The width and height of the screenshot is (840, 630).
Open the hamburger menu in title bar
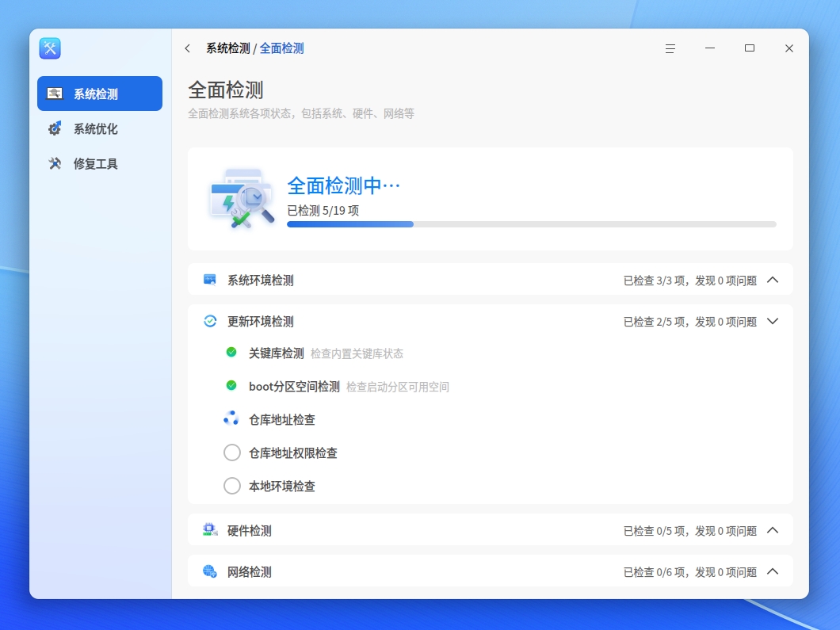click(670, 49)
